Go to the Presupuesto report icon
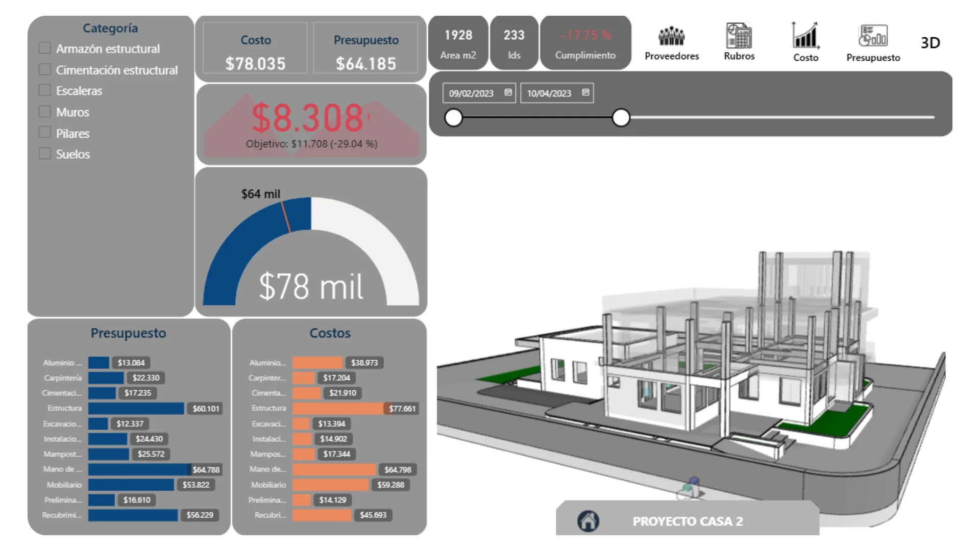This screenshot has width=980, height=551. (x=873, y=36)
